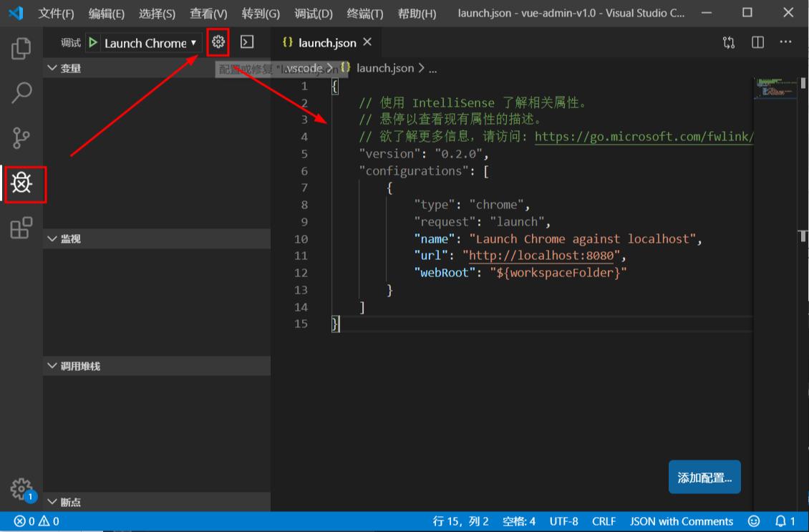Start debugging with green play arrow

click(x=93, y=42)
